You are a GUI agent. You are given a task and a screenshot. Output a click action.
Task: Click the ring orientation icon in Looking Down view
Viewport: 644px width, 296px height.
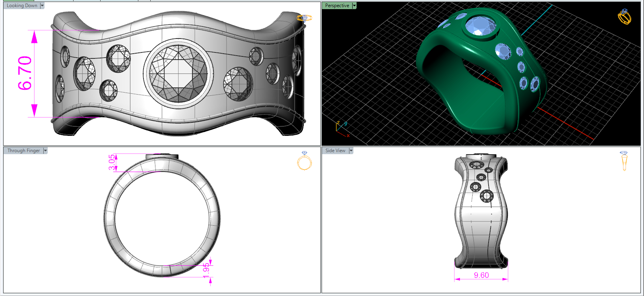pyautogui.click(x=305, y=18)
